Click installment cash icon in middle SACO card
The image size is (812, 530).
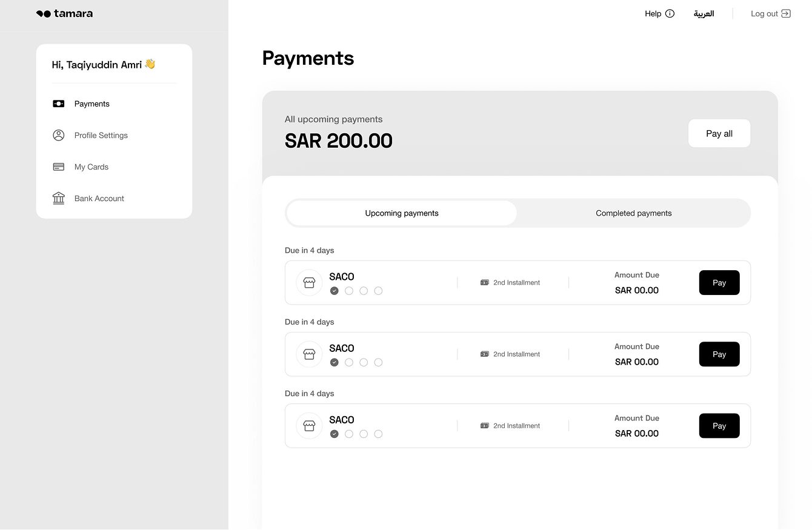coord(485,354)
